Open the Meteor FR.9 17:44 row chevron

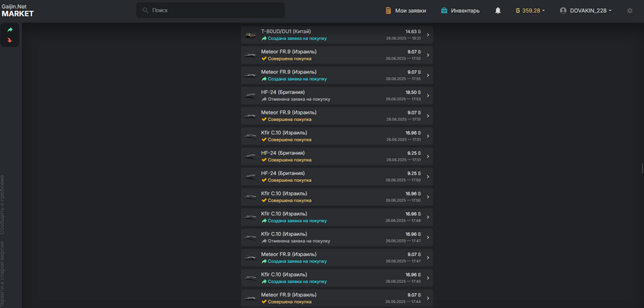[428, 298]
